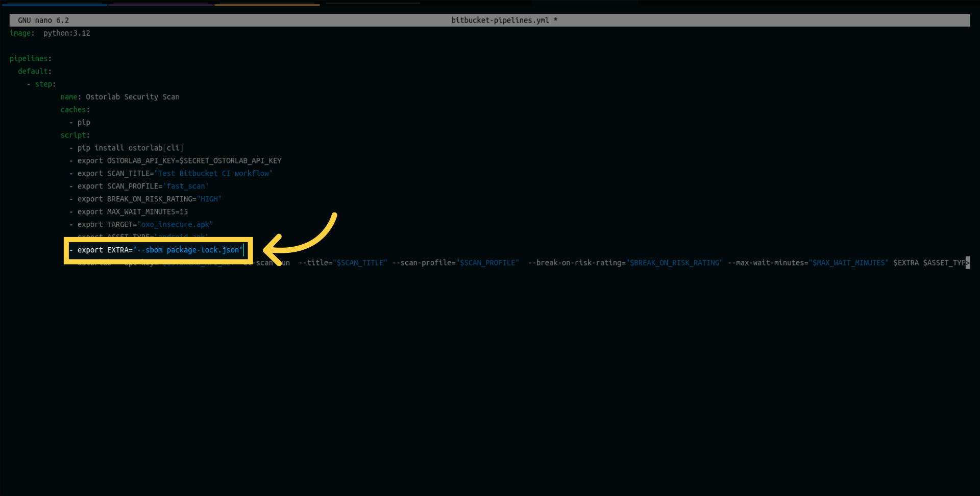The width and height of the screenshot is (980, 496).
Task: Click the default: key line
Action: (35, 72)
